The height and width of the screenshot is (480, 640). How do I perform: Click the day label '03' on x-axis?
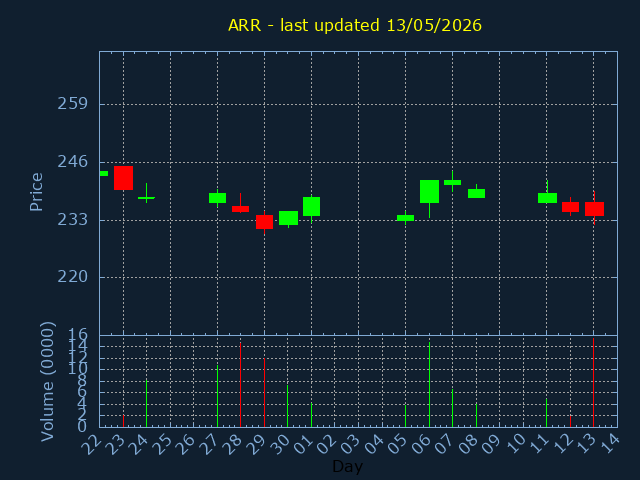(x=350, y=444)
